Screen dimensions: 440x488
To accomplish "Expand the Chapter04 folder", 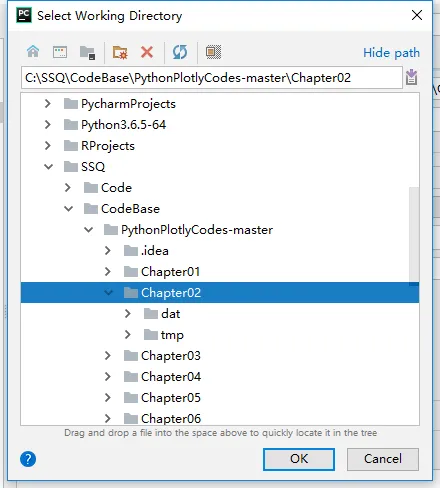I will (108, 377).
